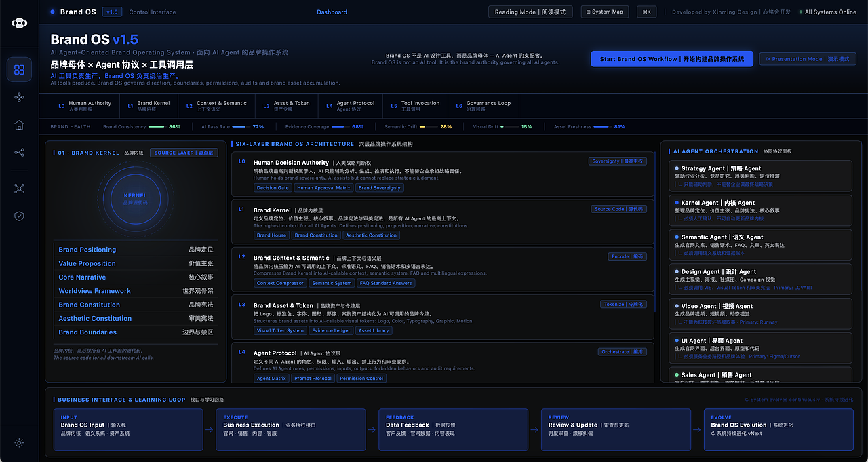Click the Decision Gate tag
The image size is (868, 462).
pyautogui.click(x=273, y=188)
